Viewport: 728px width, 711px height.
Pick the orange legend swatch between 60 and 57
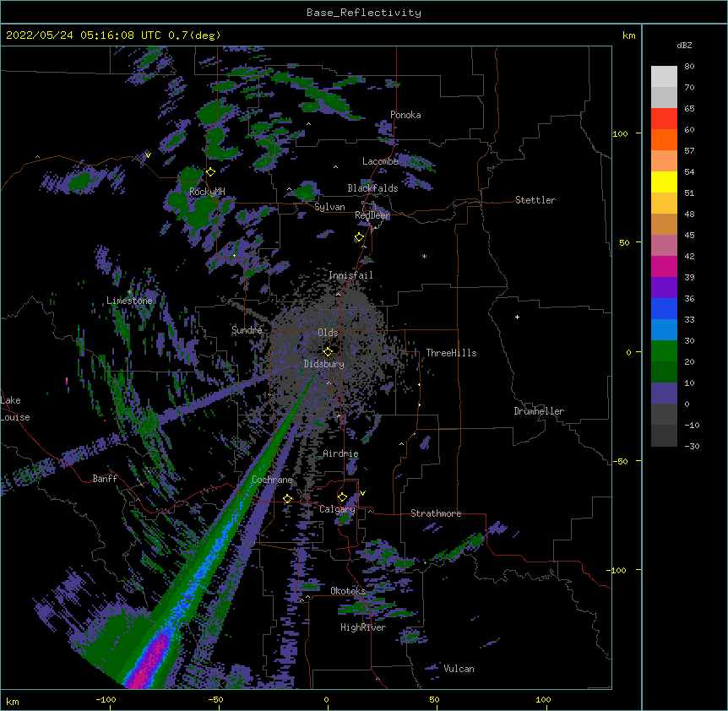pyautogui.click(x=664, y=139)
